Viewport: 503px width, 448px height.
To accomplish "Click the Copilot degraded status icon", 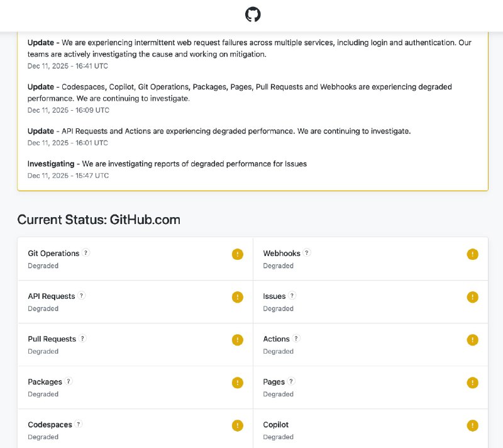I will tap(472, 425).
